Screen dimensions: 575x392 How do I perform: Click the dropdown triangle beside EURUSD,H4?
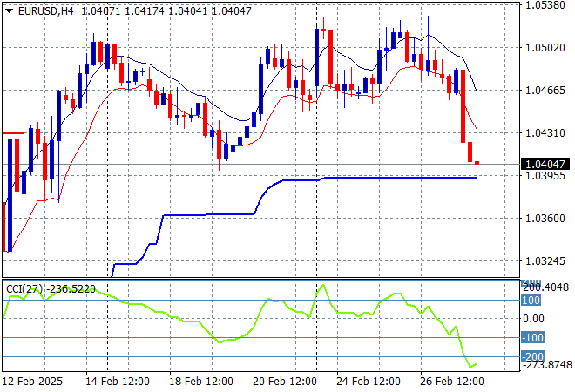tap(9, 10)
